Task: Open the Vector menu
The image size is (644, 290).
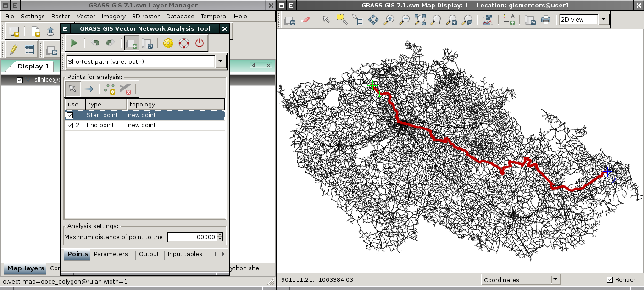Action: tap(86, 16)
